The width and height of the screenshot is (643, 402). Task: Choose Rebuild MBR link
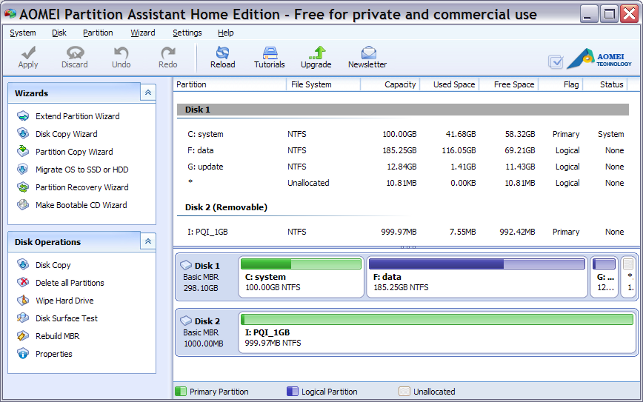click(57, 336)
